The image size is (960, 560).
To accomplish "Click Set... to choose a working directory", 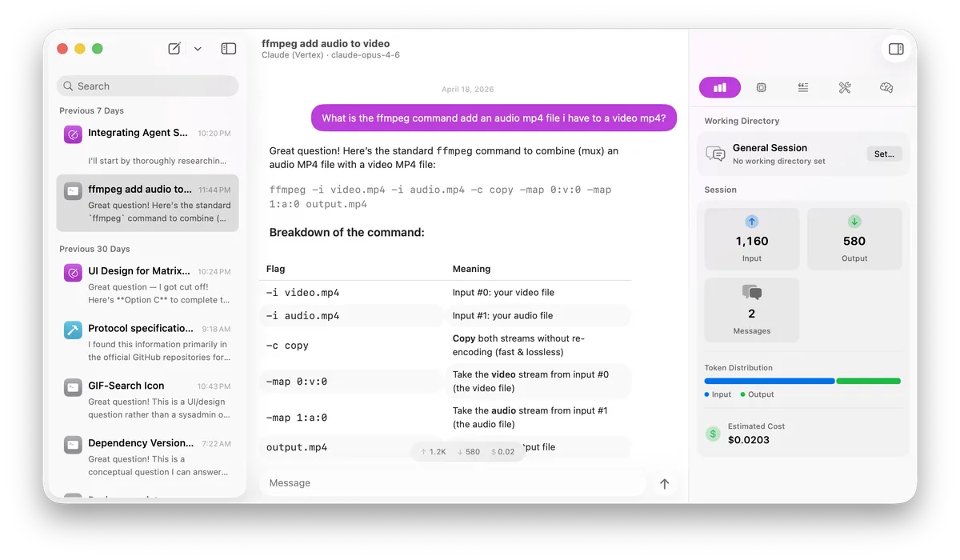I will tap(883, 154).
